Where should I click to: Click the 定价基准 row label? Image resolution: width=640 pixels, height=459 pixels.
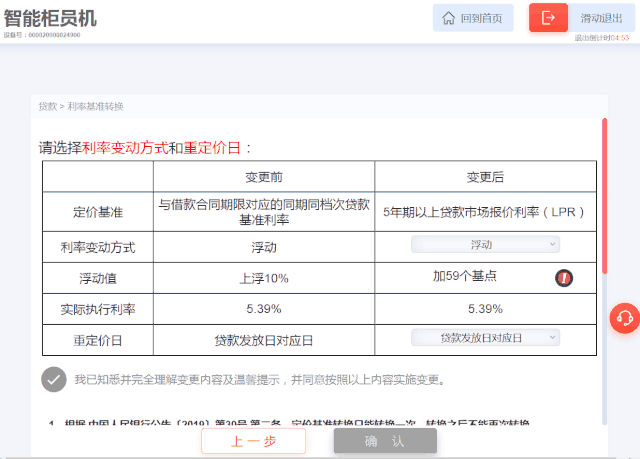click(x=98, y=212)
